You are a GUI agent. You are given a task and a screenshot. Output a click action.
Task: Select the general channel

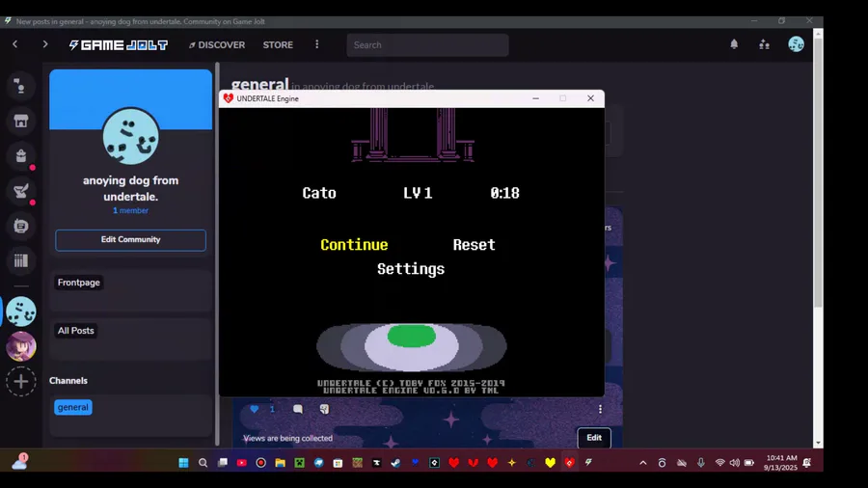[73, 407]
